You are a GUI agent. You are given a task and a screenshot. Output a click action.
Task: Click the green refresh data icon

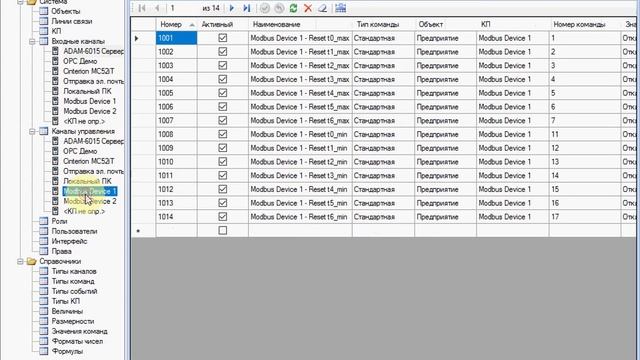[293, 8]
